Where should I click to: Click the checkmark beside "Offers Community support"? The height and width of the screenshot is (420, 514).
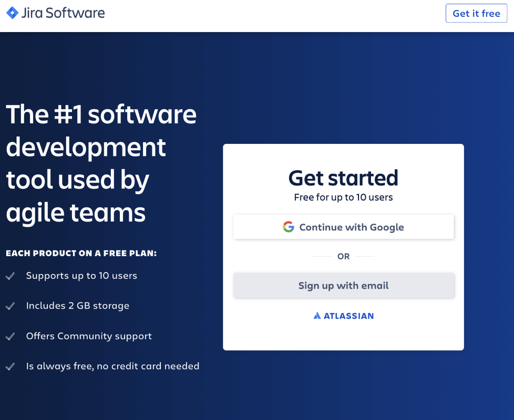point(10,336)
